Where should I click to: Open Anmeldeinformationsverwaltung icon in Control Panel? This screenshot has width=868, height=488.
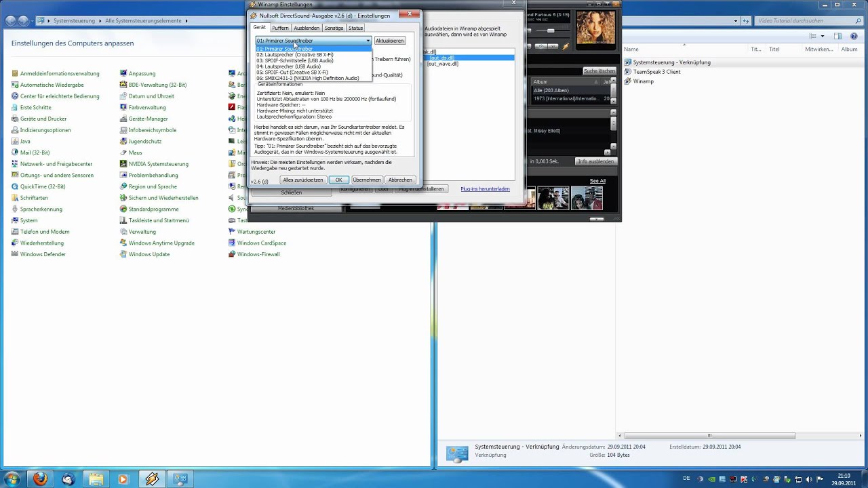15,73
